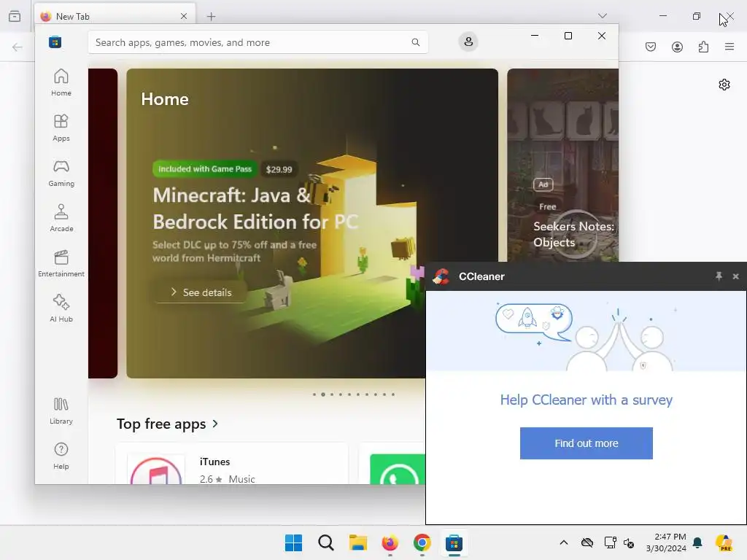Close the CCleaner survey popup
This screenshot has width=747, height=560.
point(735,276)
